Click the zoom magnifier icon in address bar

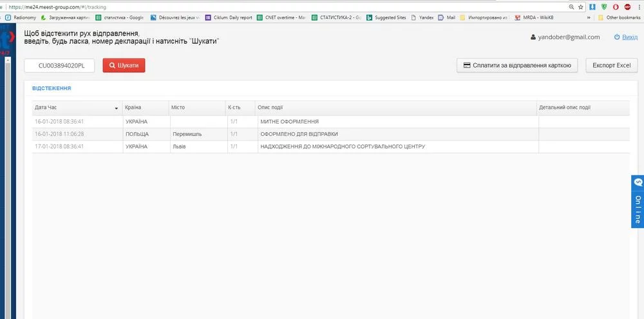pyautogui.click(x=571, y=7)
